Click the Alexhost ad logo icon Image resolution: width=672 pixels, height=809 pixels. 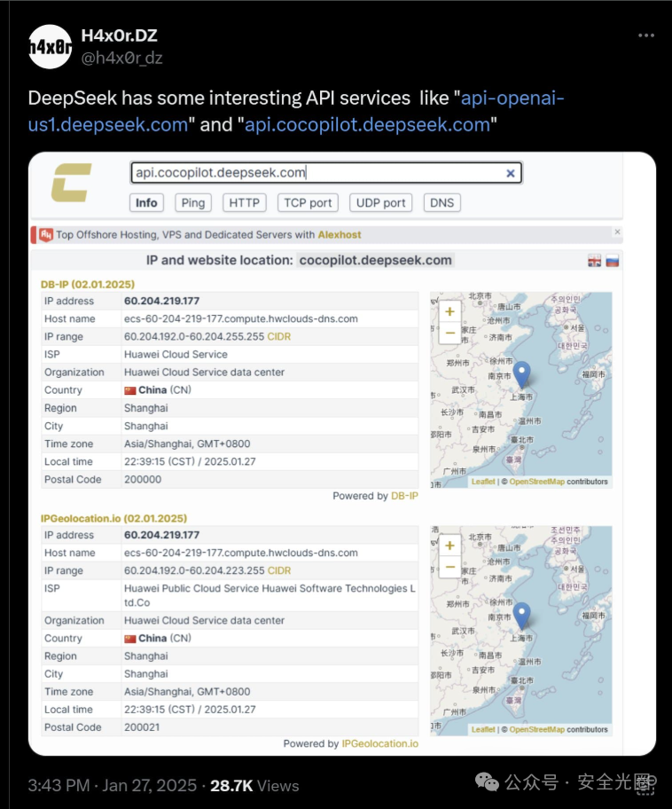pos(46,235)
